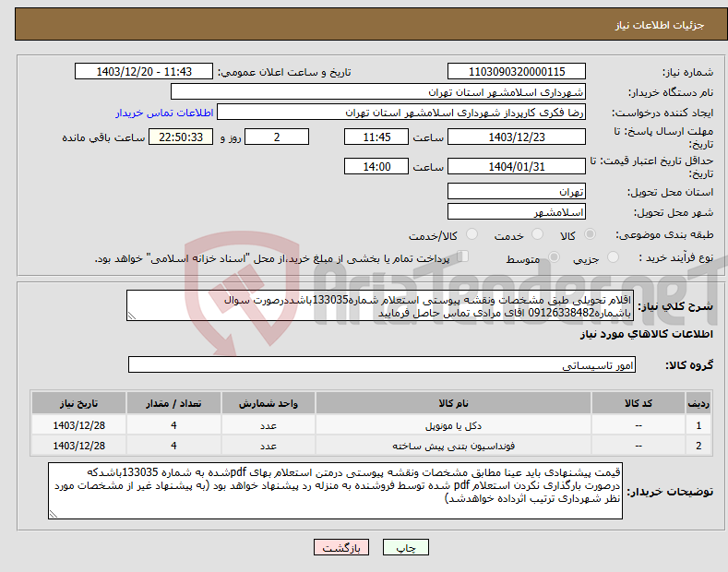Click the deadline time field 11:45
Screen dimensions: 728x572
pos(376,137)
